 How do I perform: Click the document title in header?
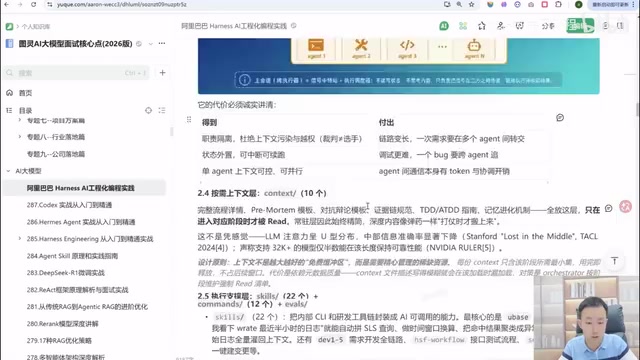pyautogui.click(x=234, y=26)
